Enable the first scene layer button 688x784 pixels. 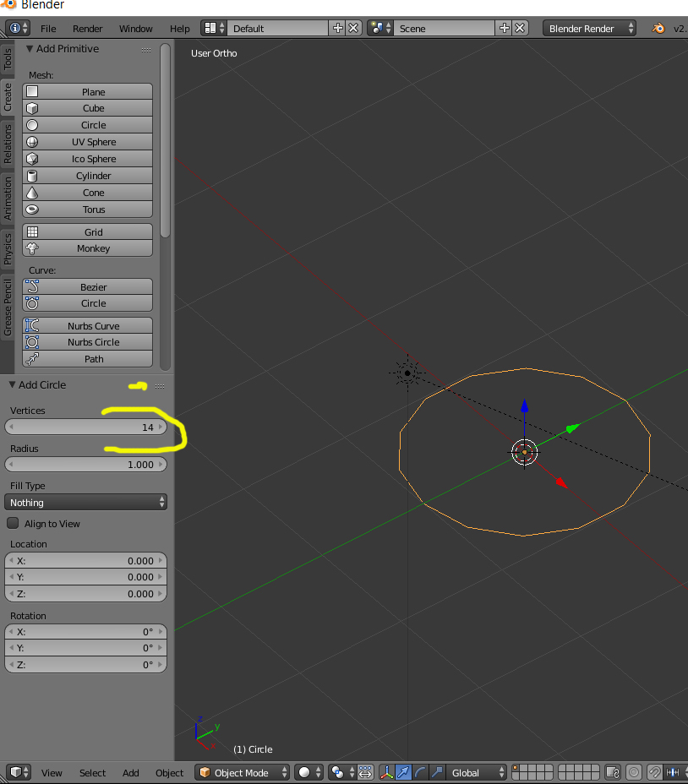516,768
